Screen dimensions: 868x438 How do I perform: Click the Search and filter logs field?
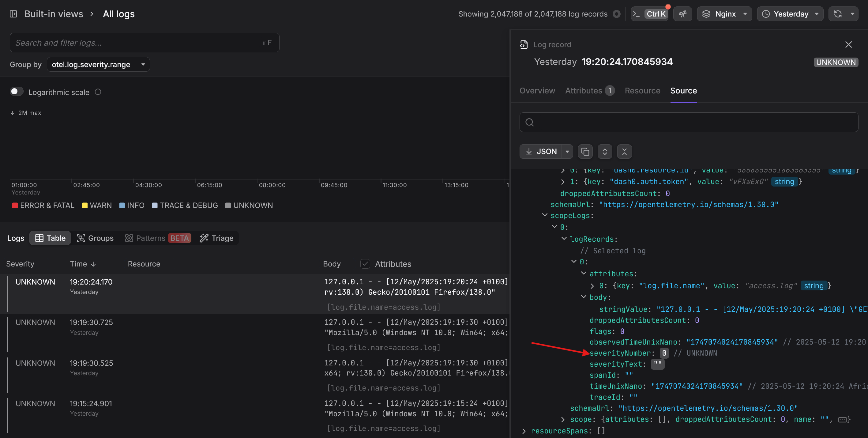pos(135,43)
